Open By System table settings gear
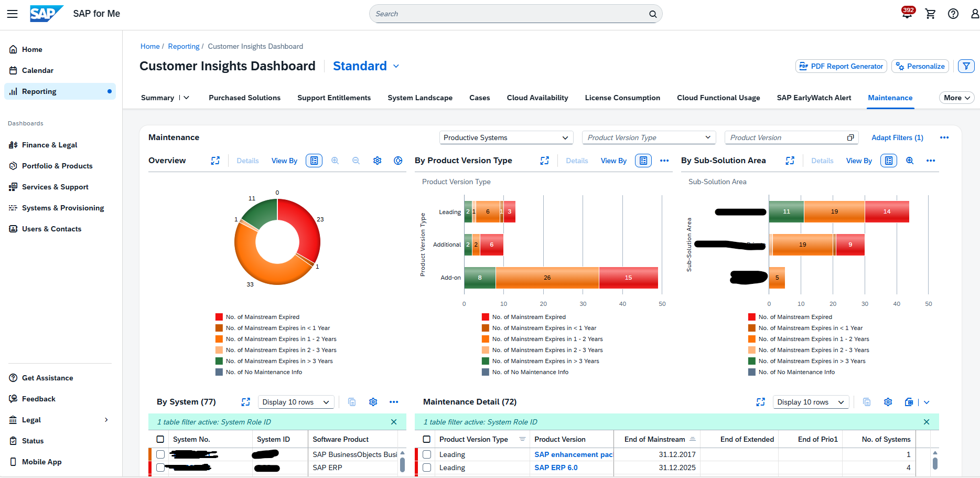The height and width of the screenshot is (478, 980). [x=373, y=402]
